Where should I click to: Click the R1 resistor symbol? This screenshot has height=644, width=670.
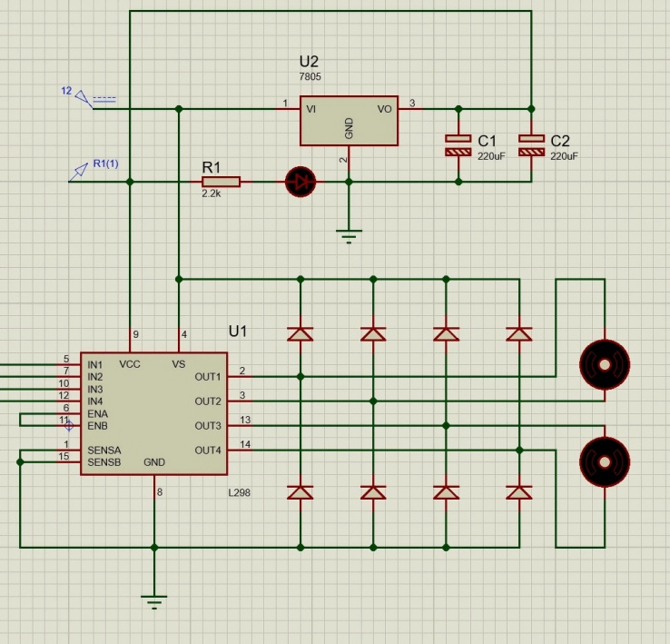(221, 182)
